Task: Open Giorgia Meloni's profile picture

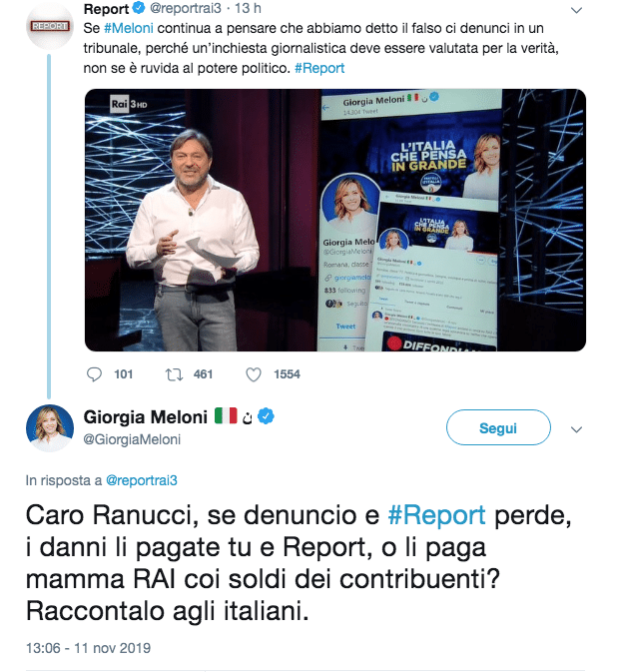Action: [x=50, y=427]
